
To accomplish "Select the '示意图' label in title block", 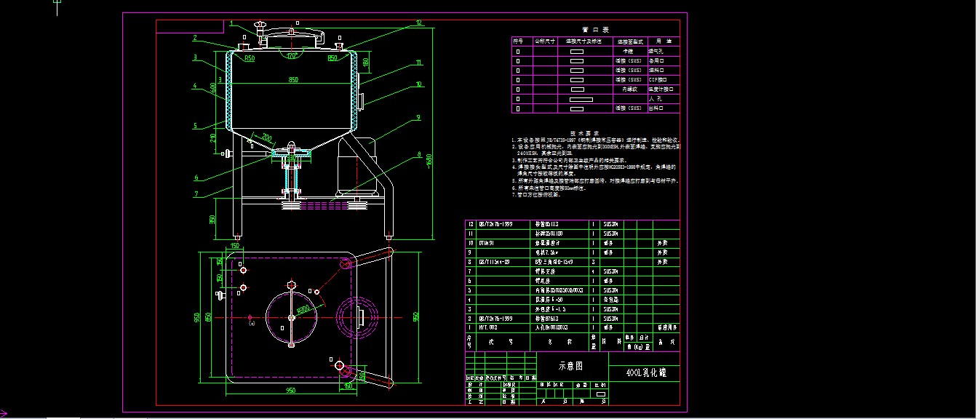I will 571,367.
